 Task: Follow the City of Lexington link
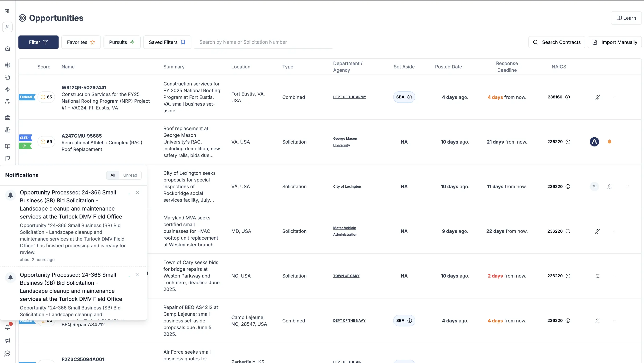pyautogui.click(x=347, y=187)
